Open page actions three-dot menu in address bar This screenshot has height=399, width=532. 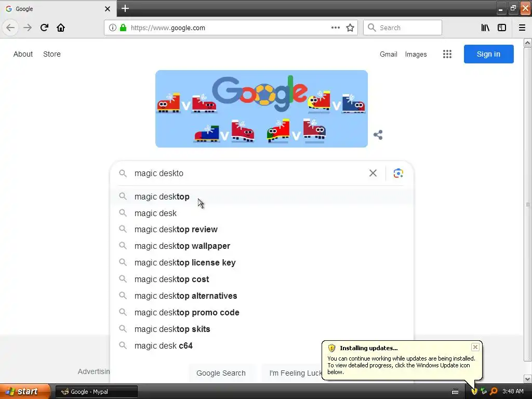click(335, 28)
